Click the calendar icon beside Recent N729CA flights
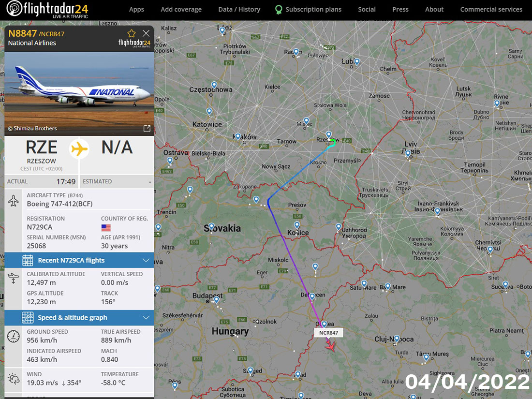 (28, 260)
